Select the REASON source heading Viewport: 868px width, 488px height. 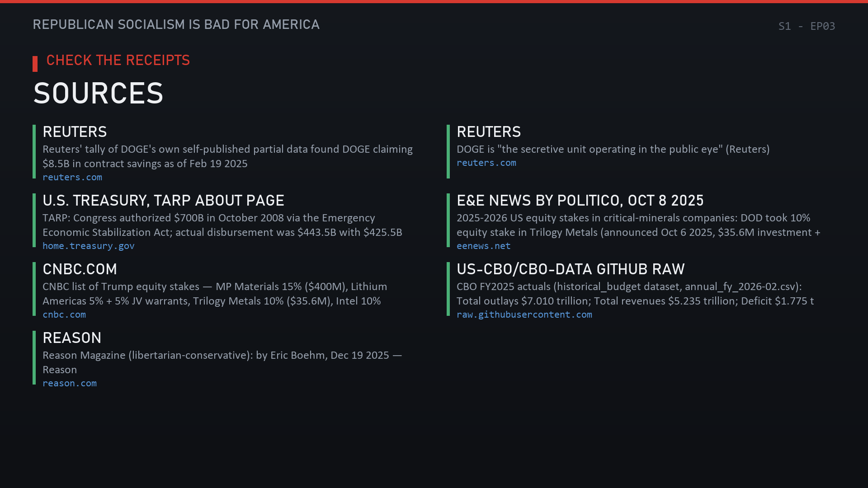click(72, 338)
